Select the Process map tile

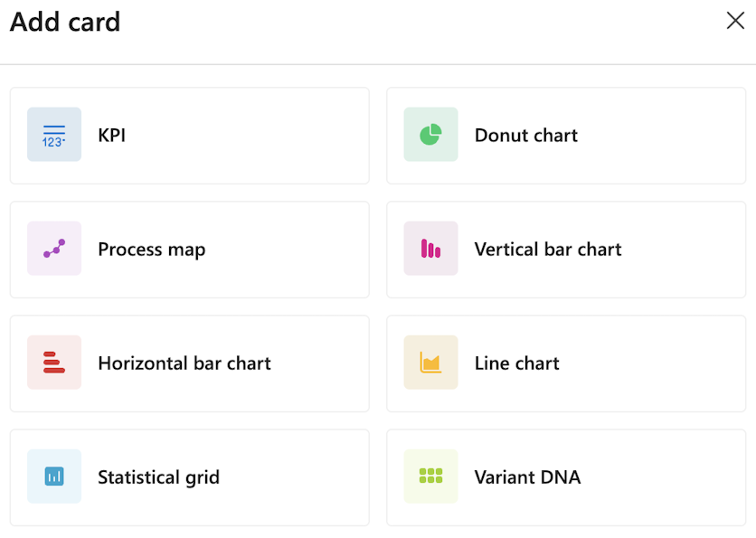tap(189, 249)
